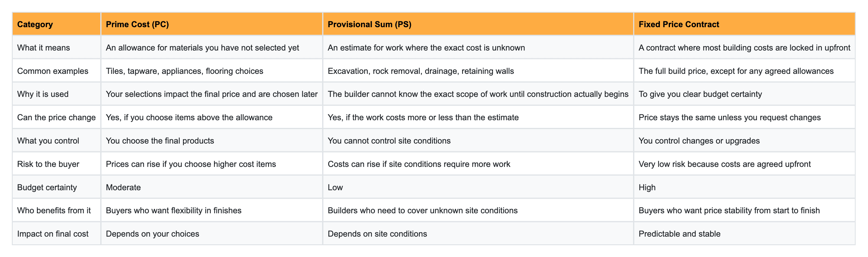Select the Fixed Price Contract header

(678, 24)
